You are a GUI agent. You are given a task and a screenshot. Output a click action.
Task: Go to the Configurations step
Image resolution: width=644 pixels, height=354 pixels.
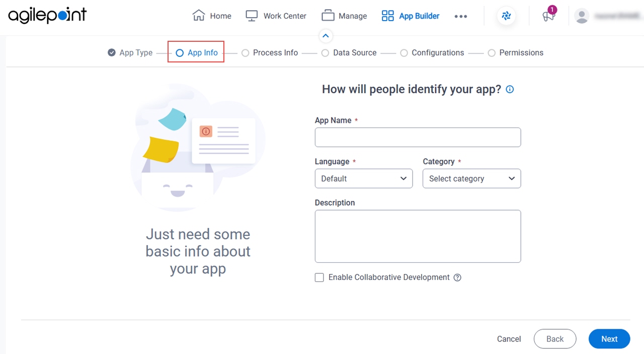pos(432,53)
